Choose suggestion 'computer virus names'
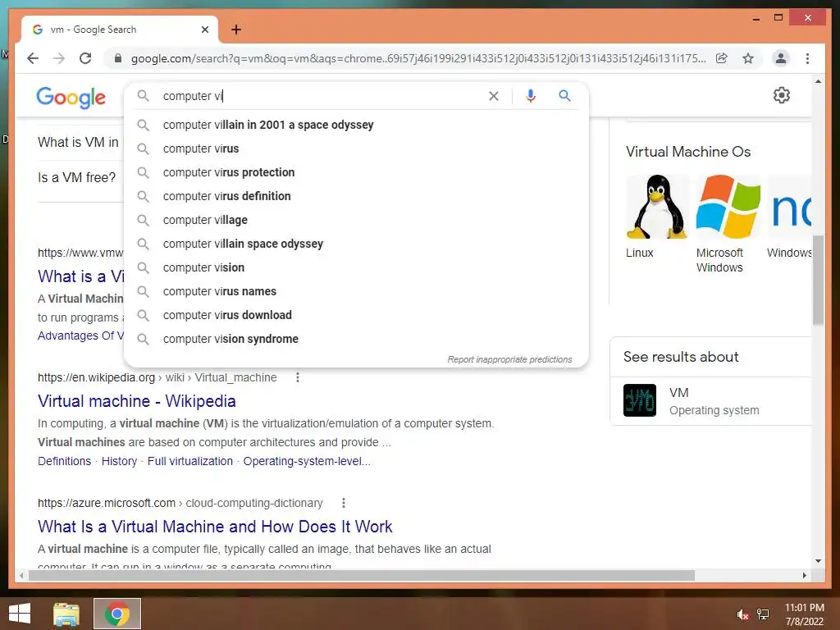Image resolution: width=840 pixels, height=630 pixels. tap(356, 291)
